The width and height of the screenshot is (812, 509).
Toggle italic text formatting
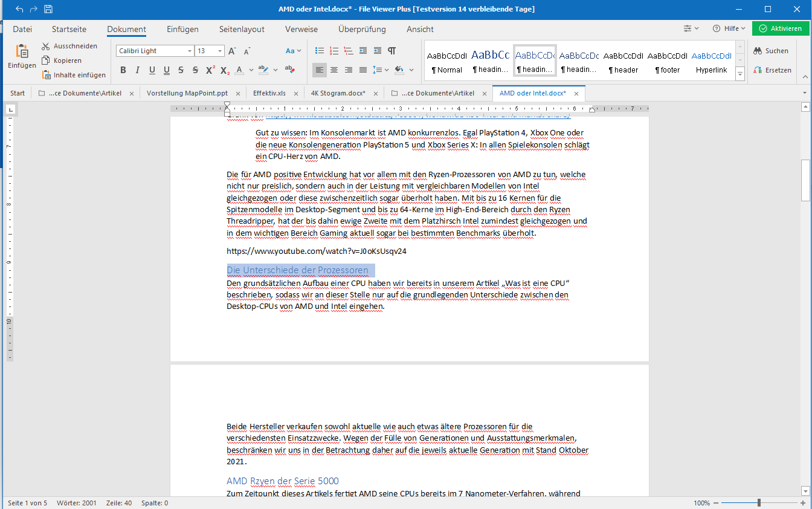(x=137, y=70)
